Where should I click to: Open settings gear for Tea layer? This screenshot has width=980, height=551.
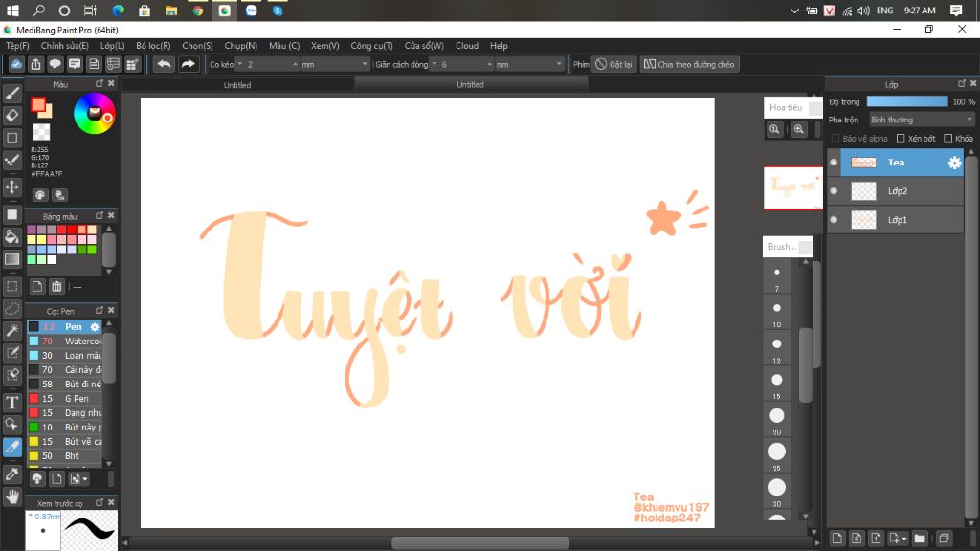pos(954,163)
